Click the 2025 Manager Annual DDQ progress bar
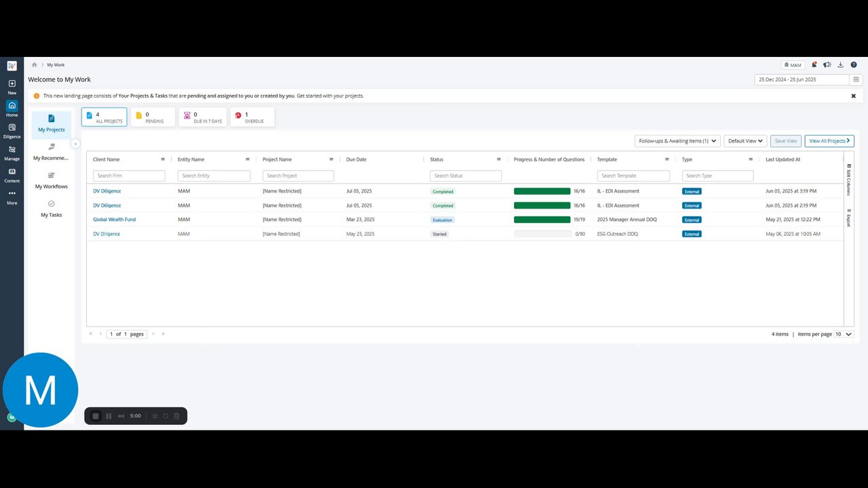Screen dimensions: 868x488 542,220
